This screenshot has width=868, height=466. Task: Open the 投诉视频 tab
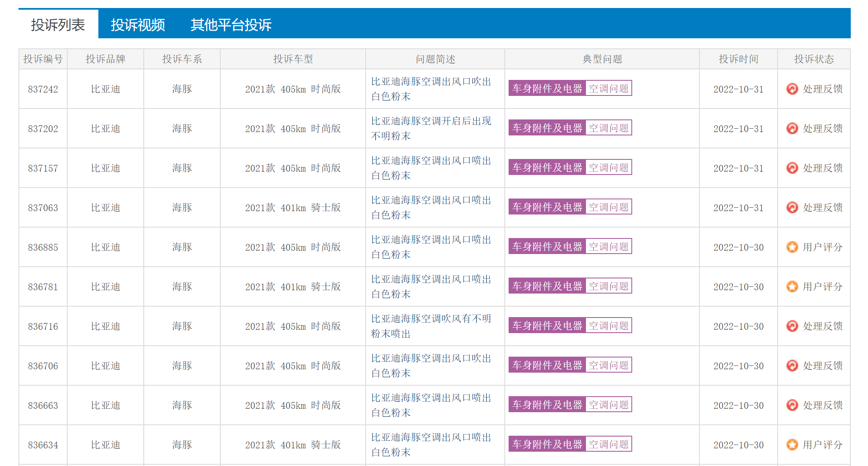(138, 24)
